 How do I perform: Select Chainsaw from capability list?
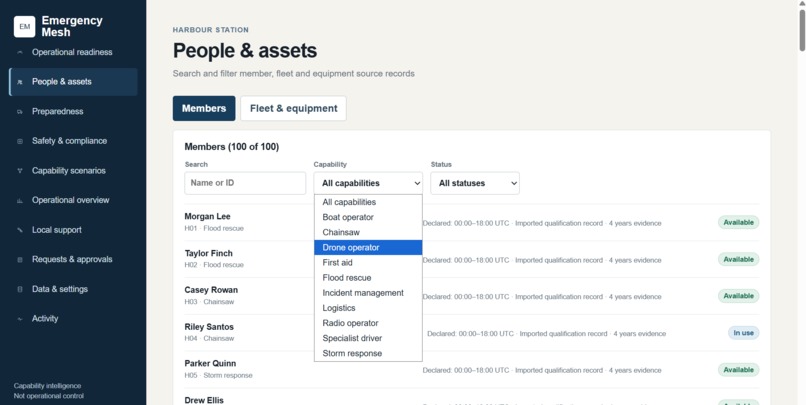pyautogui.click(x=368, y=232)
